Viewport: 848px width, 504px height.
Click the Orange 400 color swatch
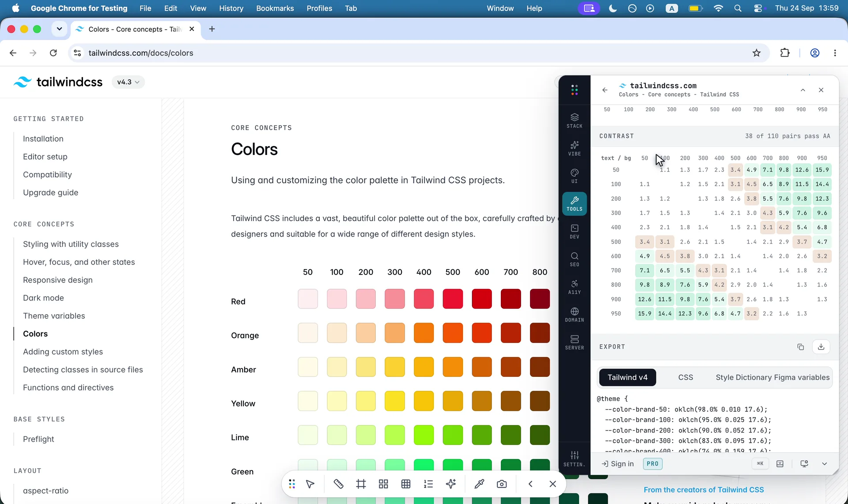pyautogui.click(x=424, y=333)
